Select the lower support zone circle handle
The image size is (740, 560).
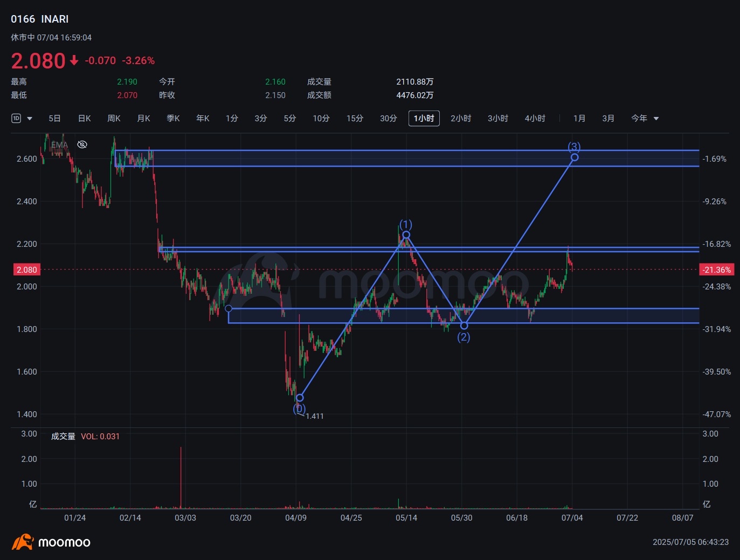[229, 308]
